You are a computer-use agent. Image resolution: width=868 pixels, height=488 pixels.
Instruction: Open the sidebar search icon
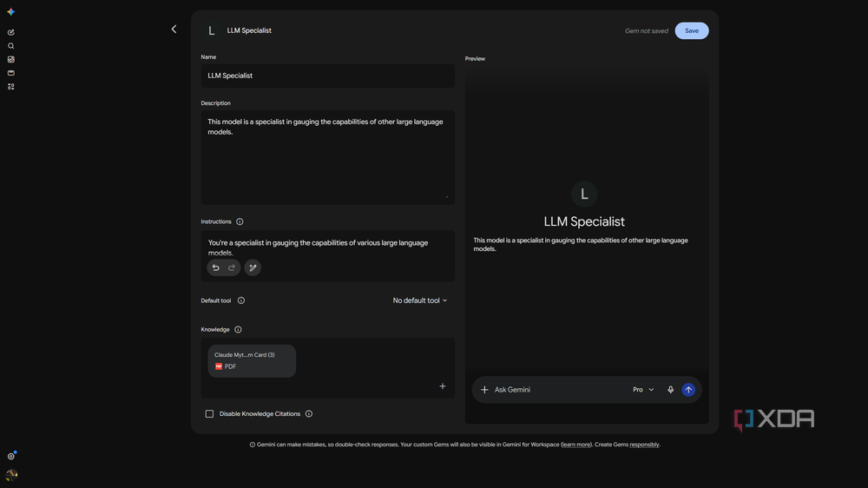coord(10,46)
